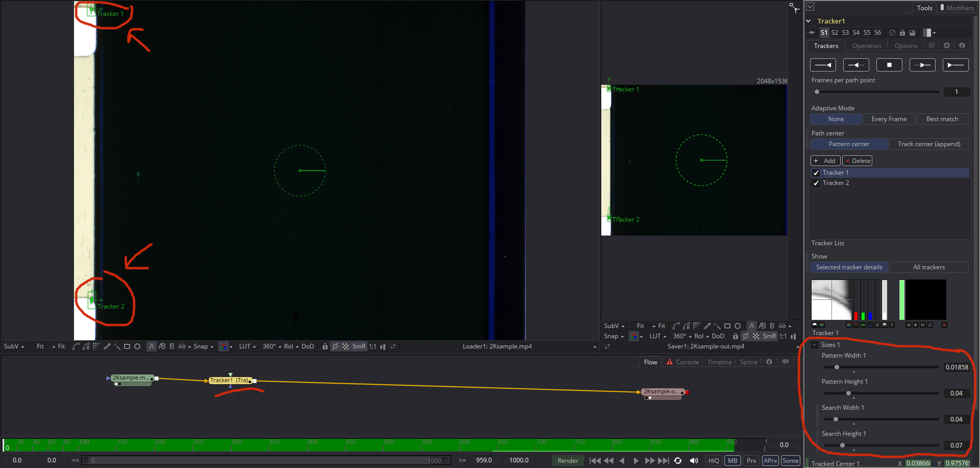980x468 pixels.
Task: Click the save settings icon in Tracker1 header
Action: pos(912,33)
